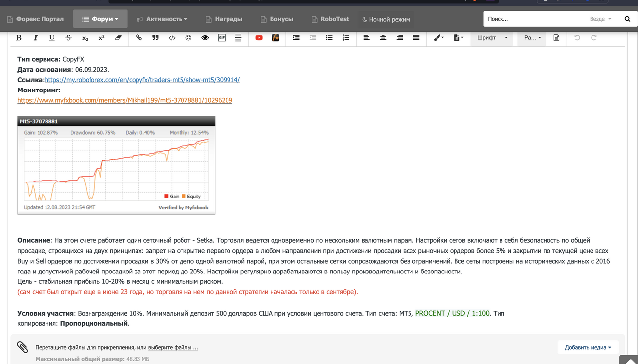638x364 pixels.
Task: Align text left
Action: [x=366, y=38]
